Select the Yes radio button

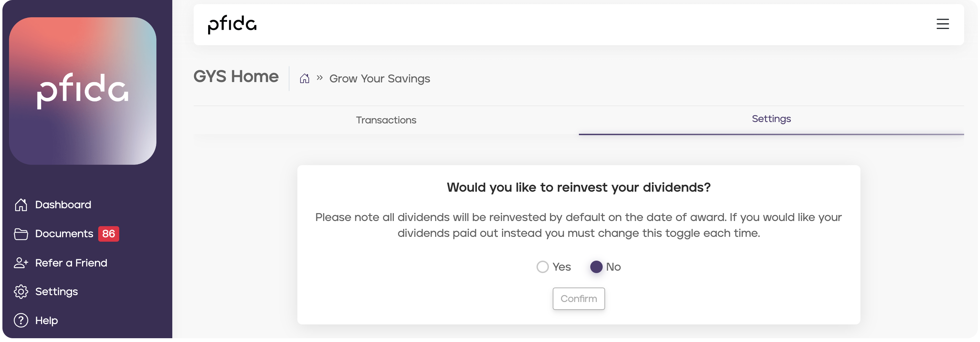tap(542, 267)
